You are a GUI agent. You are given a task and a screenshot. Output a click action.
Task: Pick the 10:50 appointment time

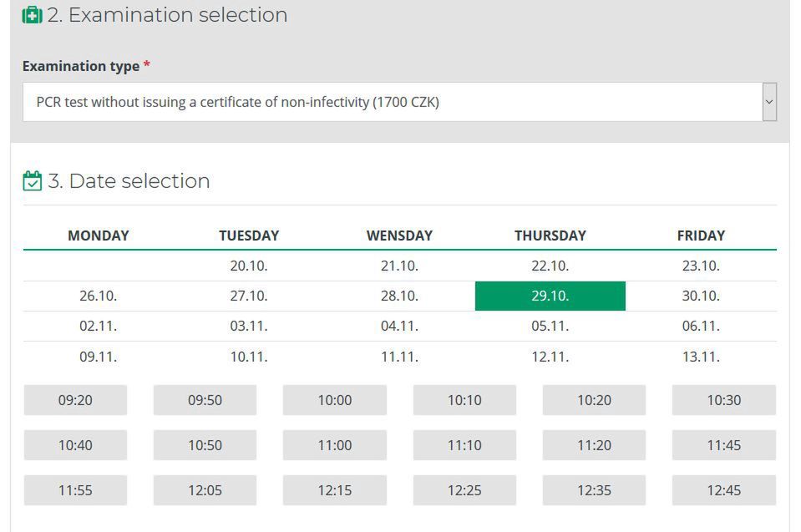[x=205, y=445]
